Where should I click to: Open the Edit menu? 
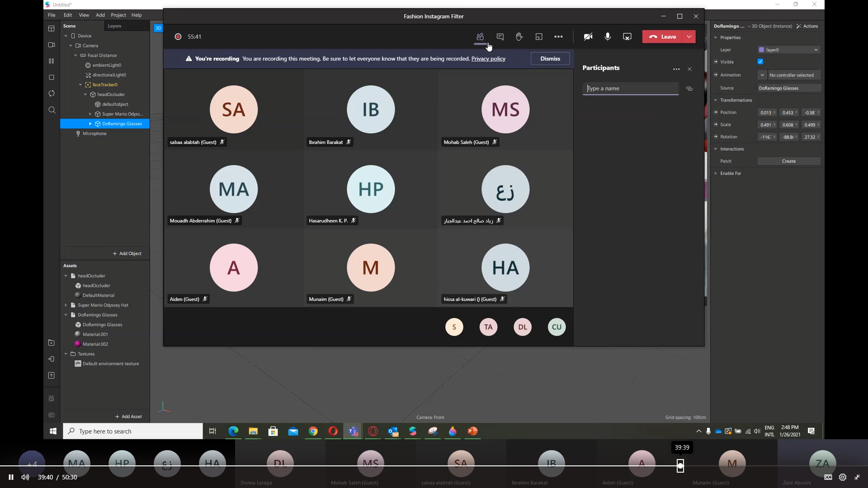click(x=68, y=15)
